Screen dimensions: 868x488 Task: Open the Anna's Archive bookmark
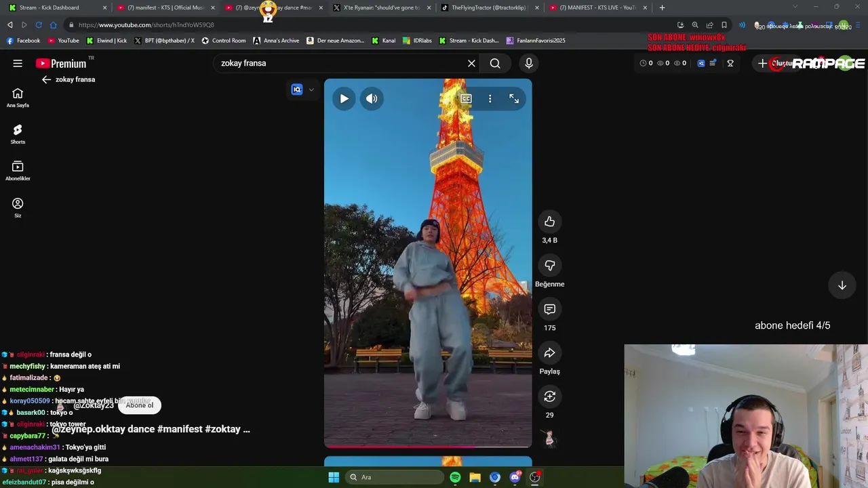pyautogui.click(x=276, y=41)
